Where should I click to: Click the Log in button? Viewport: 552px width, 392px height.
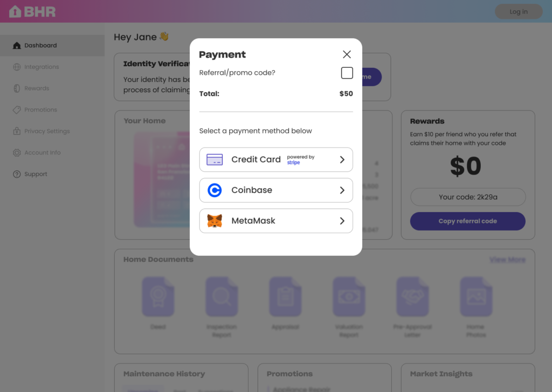coord(519,12)
